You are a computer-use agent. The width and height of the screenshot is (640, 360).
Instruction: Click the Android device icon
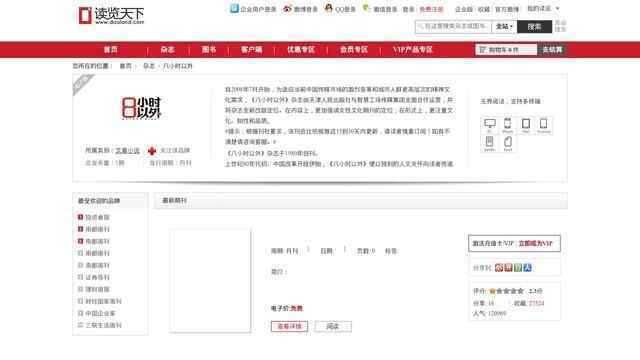(543, 124)
